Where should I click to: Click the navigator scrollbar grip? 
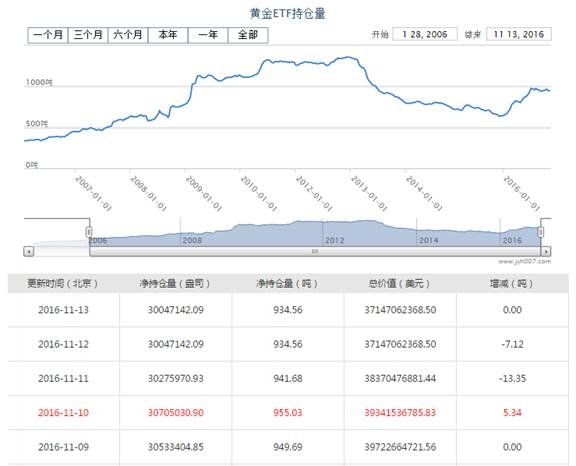(315, 252)
